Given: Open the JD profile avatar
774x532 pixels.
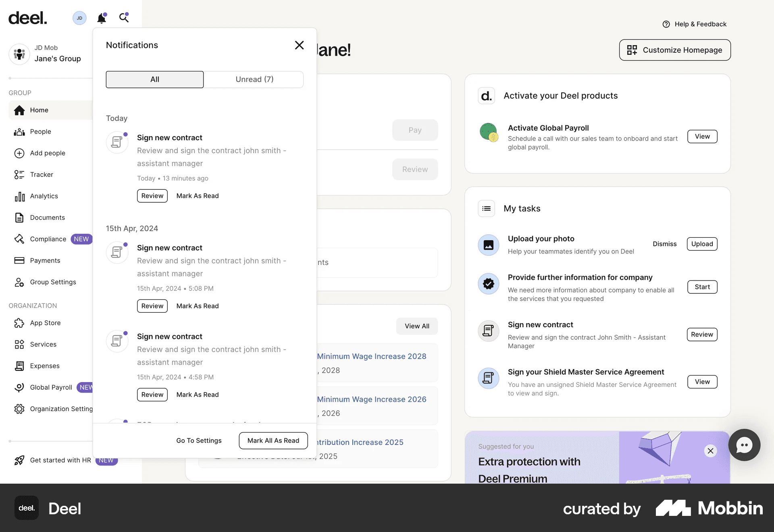Looking at the screenshot, I should tap(79, 18).
